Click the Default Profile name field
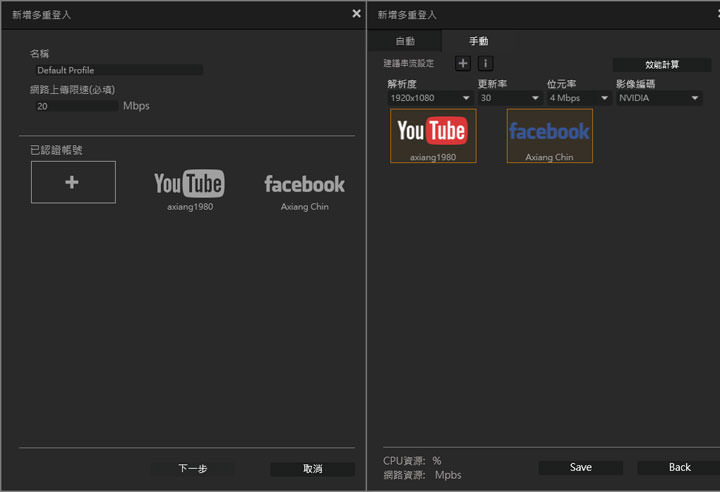 (118, 71)
